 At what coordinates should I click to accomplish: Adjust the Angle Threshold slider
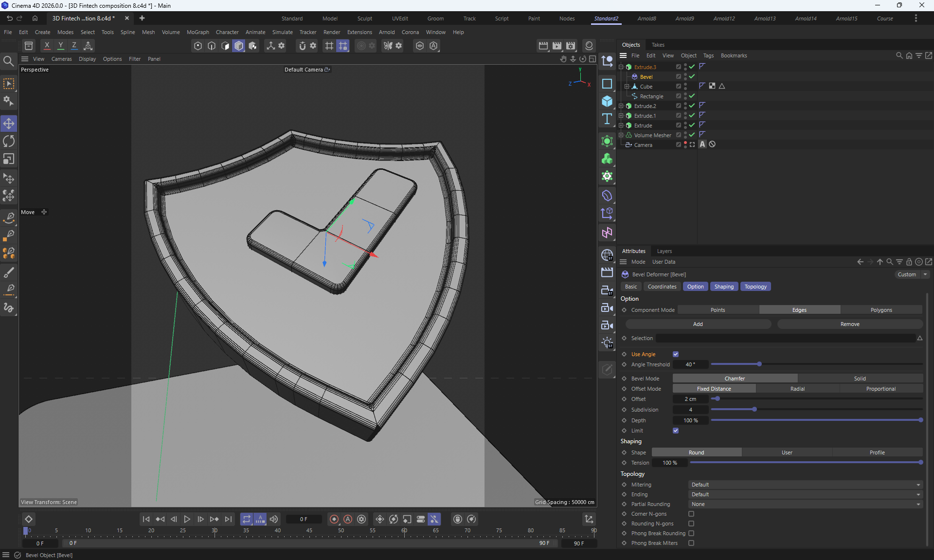[759, 364]
